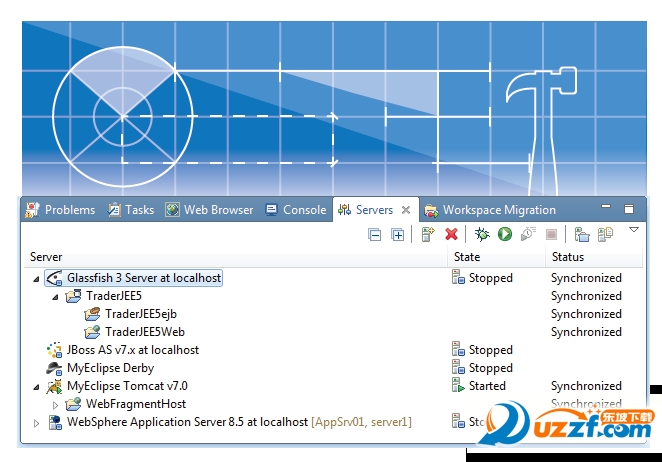
Task: Delete the selected server with the red X
Action: (x=451, y=234)
